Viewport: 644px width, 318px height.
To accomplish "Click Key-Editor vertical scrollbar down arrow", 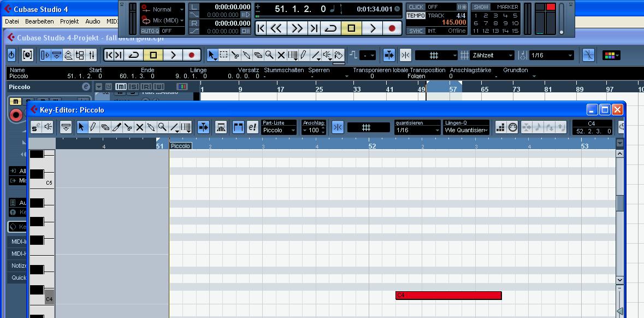I will point(620,280).
